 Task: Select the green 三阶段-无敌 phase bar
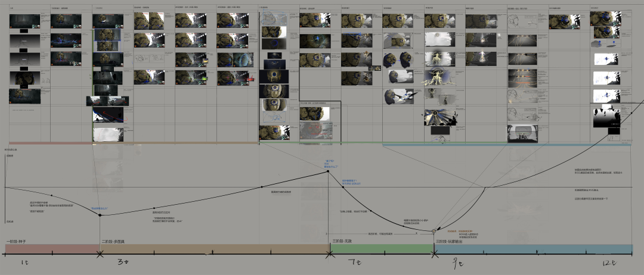coord(382,249)
